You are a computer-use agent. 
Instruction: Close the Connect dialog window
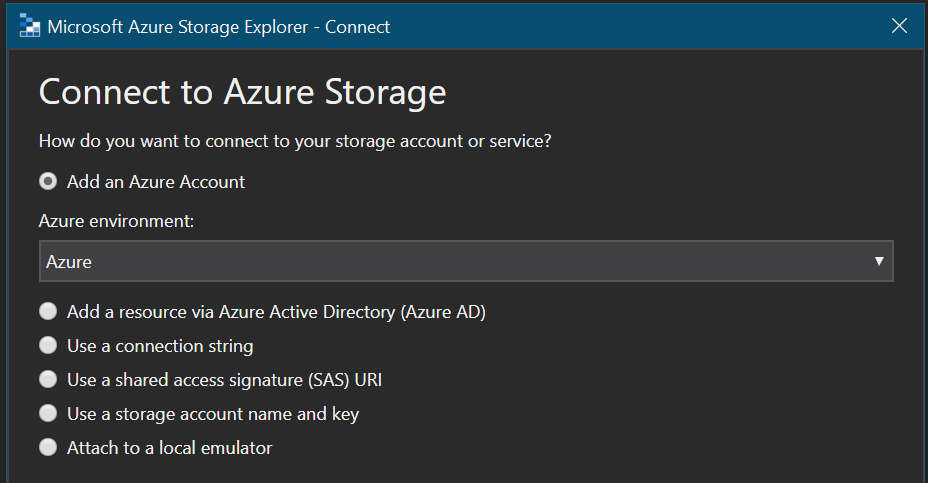tap(898, 26)
